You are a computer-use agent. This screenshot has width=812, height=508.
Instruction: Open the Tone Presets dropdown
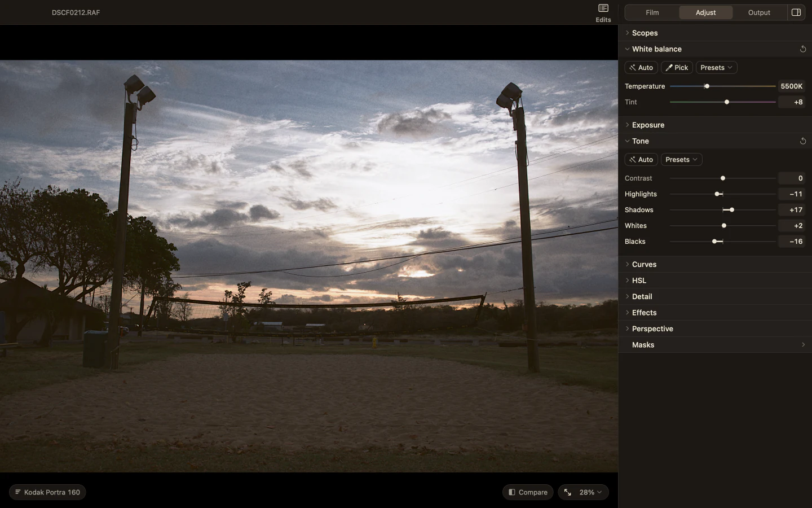681,160
